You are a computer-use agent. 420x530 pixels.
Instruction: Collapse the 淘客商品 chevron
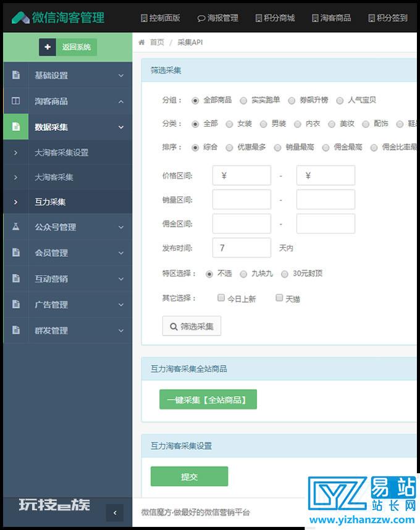click(121, 101)
